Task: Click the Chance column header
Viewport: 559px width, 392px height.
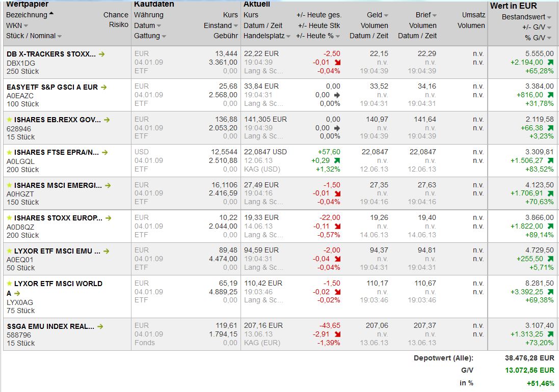Action: (x=116, y=15)
